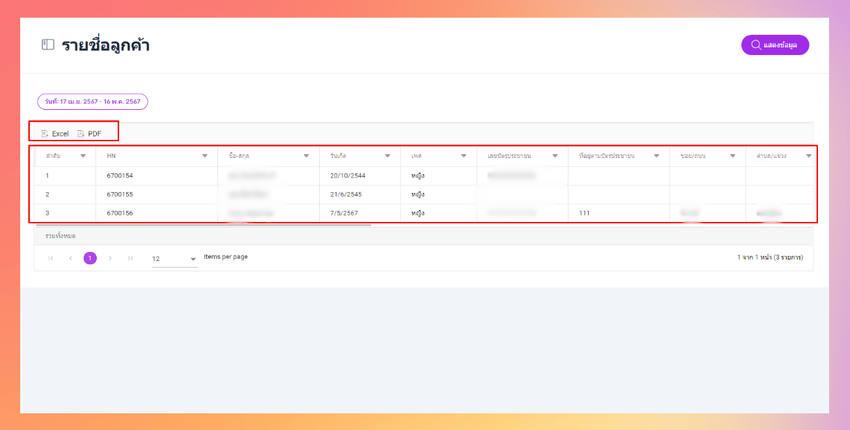
Task: Click the วันเกิด column header label
Action: click(x=337, y=156)
